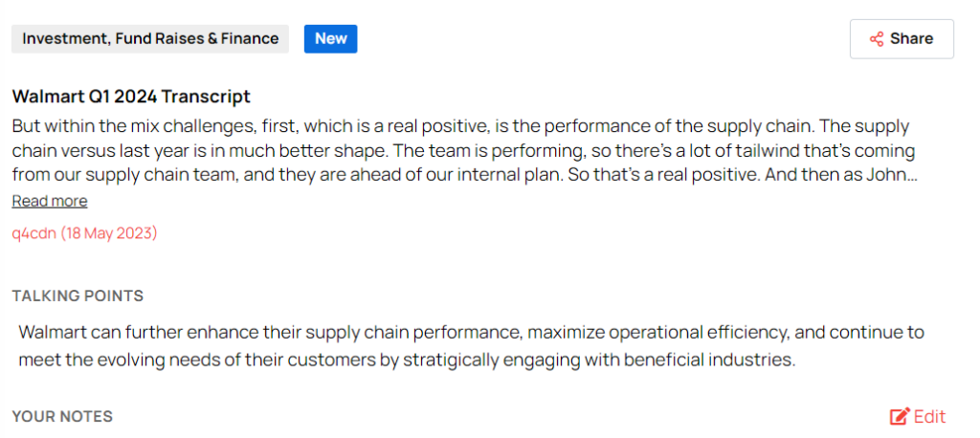The width and height of the screenshot is (980, 438).
Task: Click the talking point starting with "Walmart can"
Action: [x=471, y=333]
